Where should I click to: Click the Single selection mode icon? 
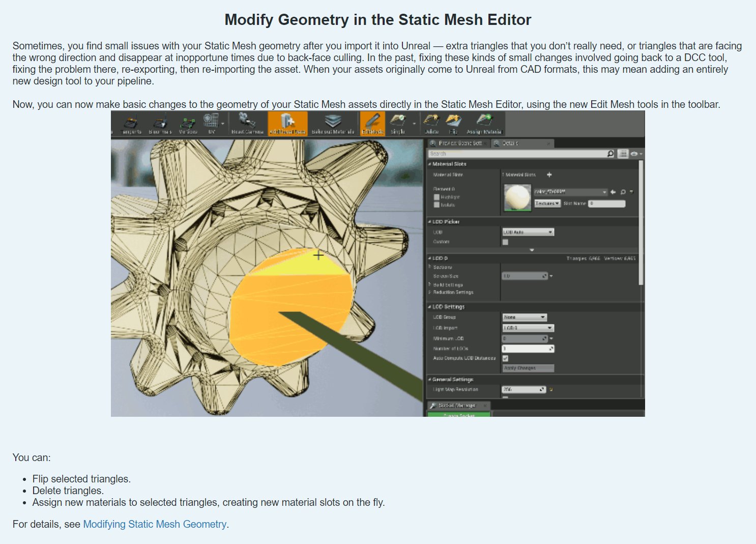tap(398, 125)
